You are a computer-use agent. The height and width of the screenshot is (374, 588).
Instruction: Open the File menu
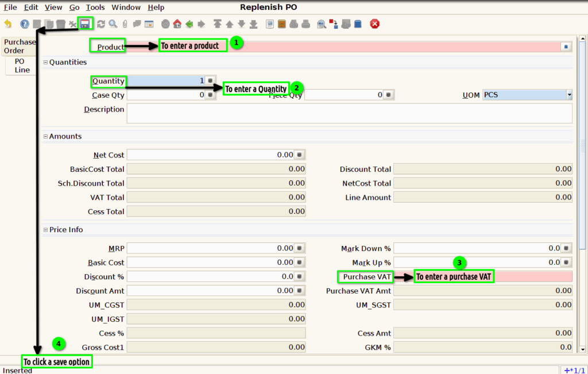point(10,7)
